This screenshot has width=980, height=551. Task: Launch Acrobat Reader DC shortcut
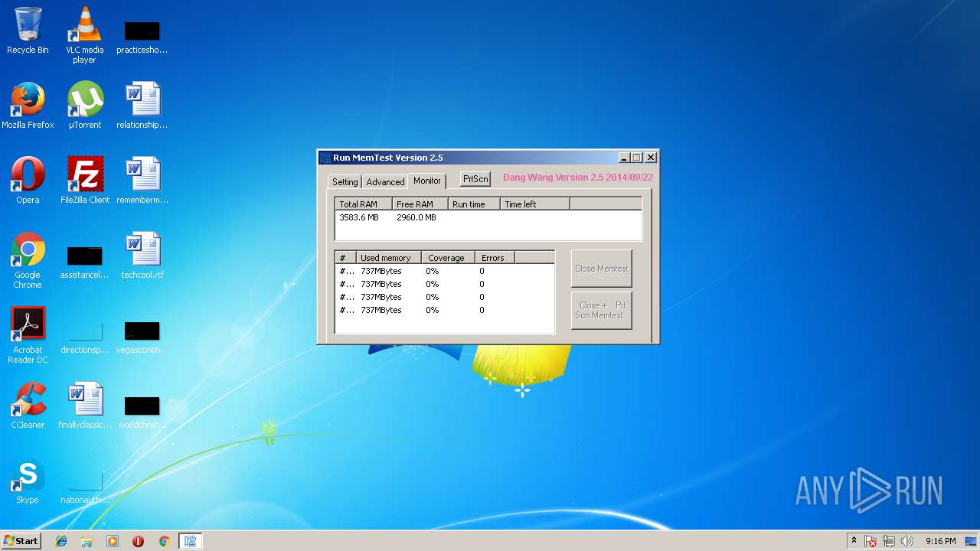[x=28, y=335]
